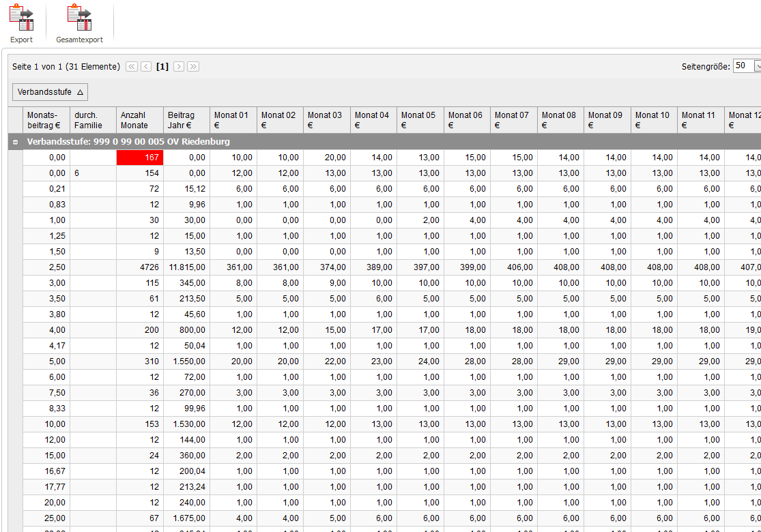Screen dimensions: 761x532
Task: Select the red-highlighted 167 cell
Action: (x=140, y=158)
